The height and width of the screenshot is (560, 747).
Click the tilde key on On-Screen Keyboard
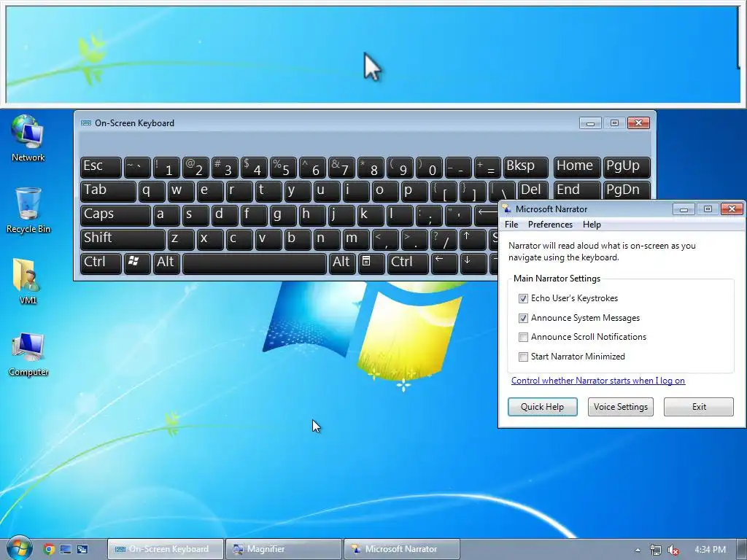click(x=137, y=167)
